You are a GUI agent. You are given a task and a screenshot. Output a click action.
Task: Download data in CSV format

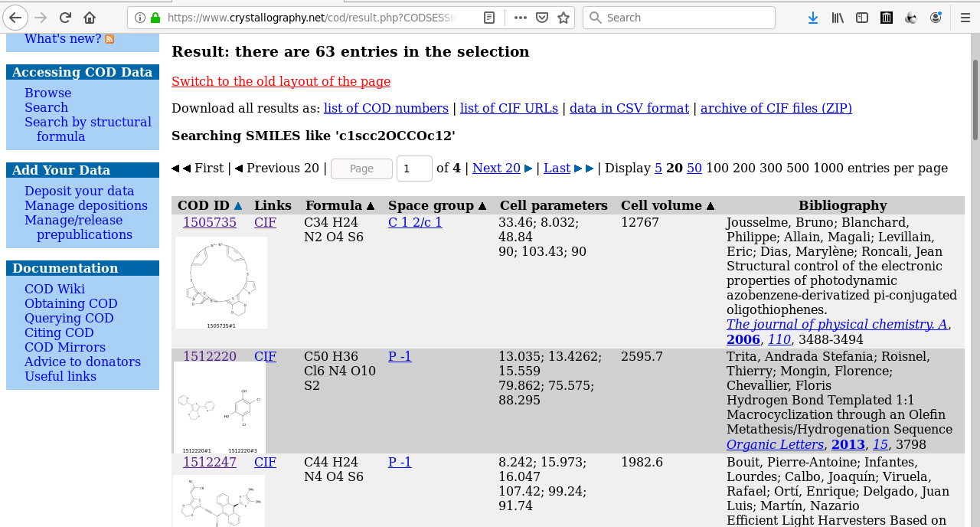click(x=629, y=108)
